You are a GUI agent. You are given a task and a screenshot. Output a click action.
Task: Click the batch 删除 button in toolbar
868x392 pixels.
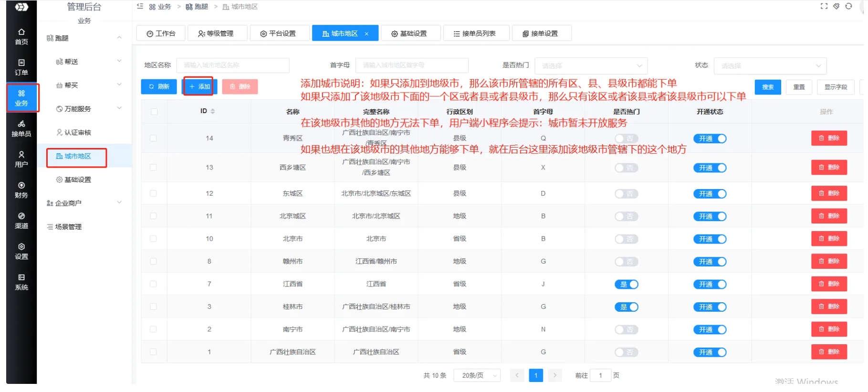coord(240,86)
